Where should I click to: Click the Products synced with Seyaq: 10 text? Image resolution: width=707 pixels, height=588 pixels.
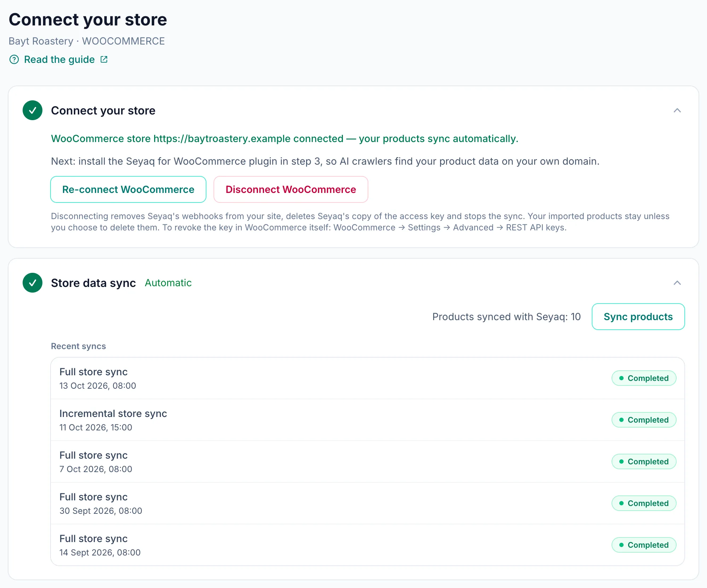pyautogui.click(x=507, y=317)
